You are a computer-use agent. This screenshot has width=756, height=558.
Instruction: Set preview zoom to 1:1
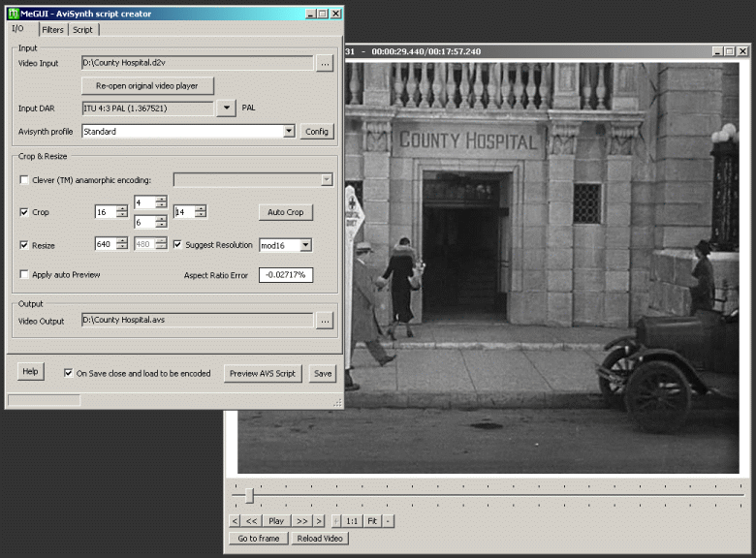coord(352,521)
